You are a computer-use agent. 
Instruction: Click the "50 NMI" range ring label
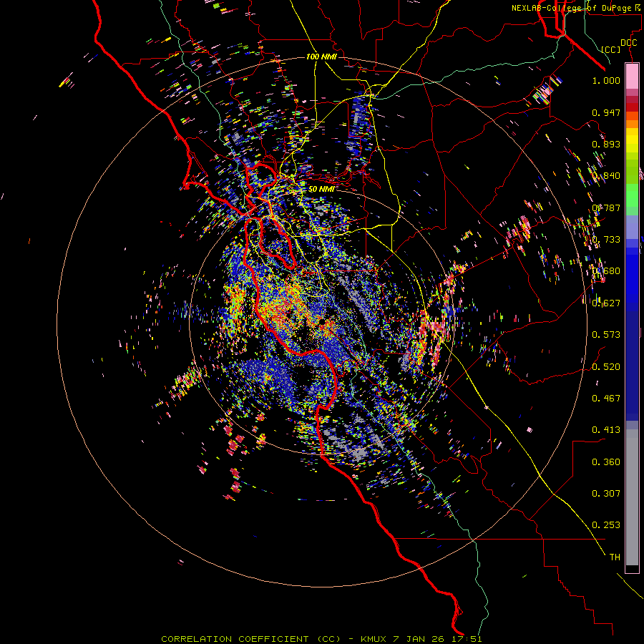click(321, 189)
